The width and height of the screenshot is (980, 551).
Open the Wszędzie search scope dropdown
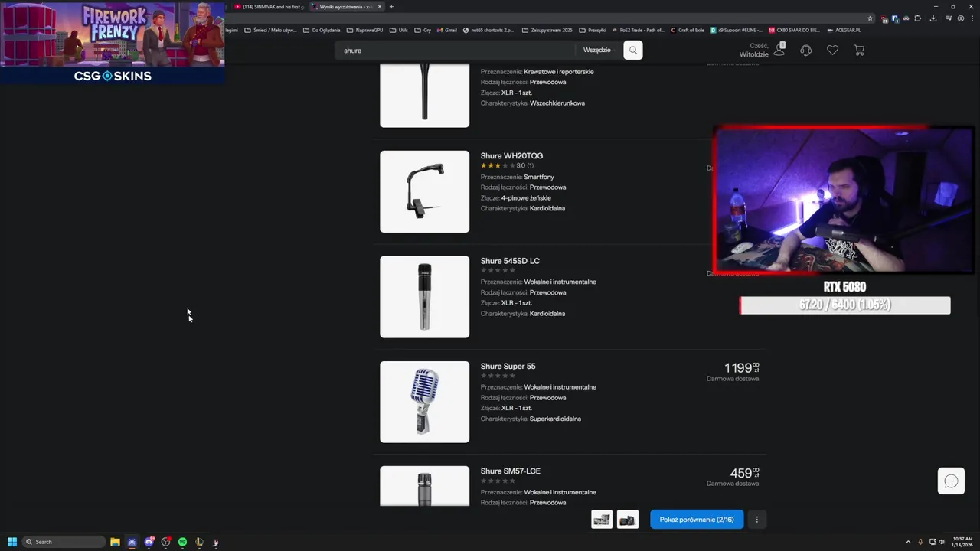point(599,50)
